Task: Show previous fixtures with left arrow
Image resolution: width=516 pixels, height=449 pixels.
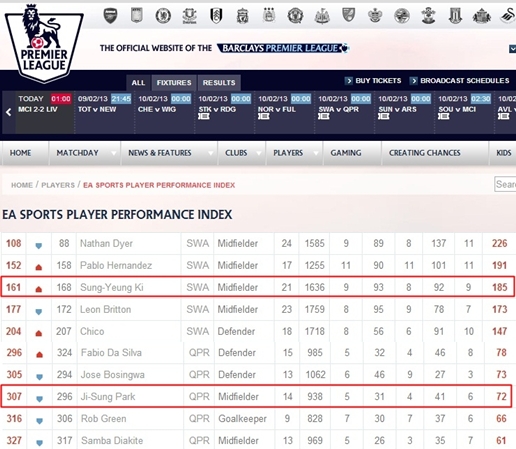Action: (9, 112)
